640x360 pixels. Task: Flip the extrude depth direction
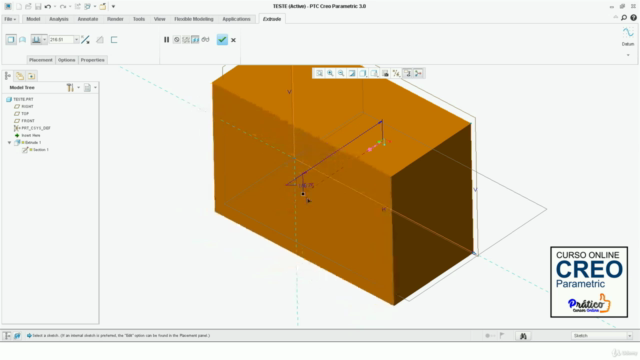click(x=85, y=40)
